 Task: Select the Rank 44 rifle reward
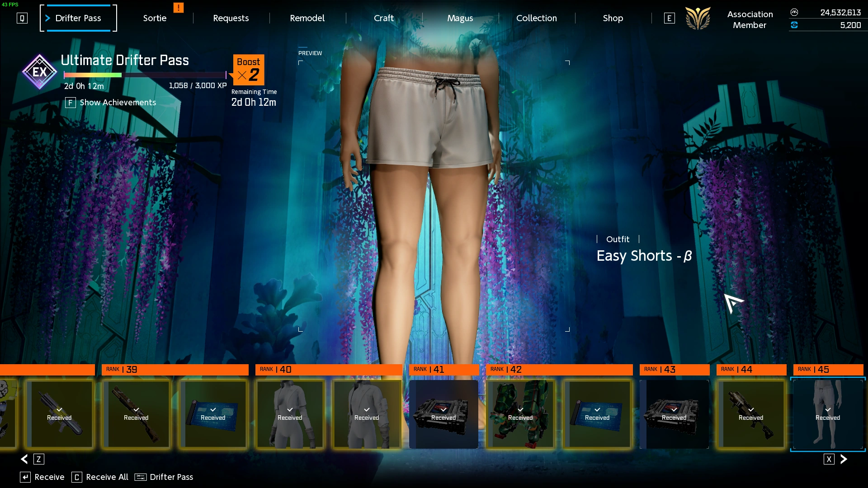pos(751,414)
